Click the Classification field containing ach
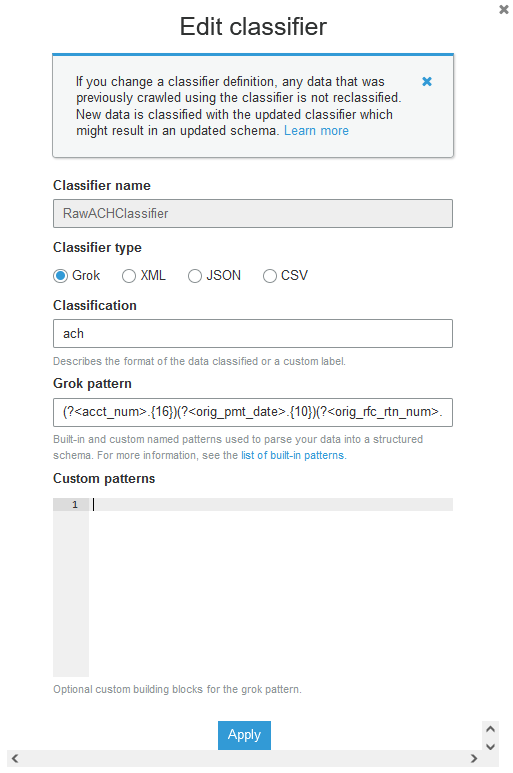 [253, 334]
